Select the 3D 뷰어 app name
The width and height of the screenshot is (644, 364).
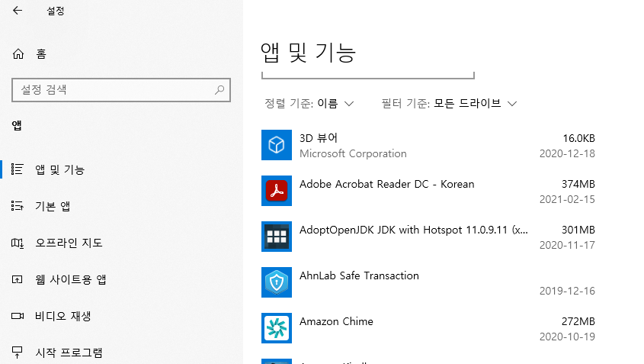pos(319,138)
